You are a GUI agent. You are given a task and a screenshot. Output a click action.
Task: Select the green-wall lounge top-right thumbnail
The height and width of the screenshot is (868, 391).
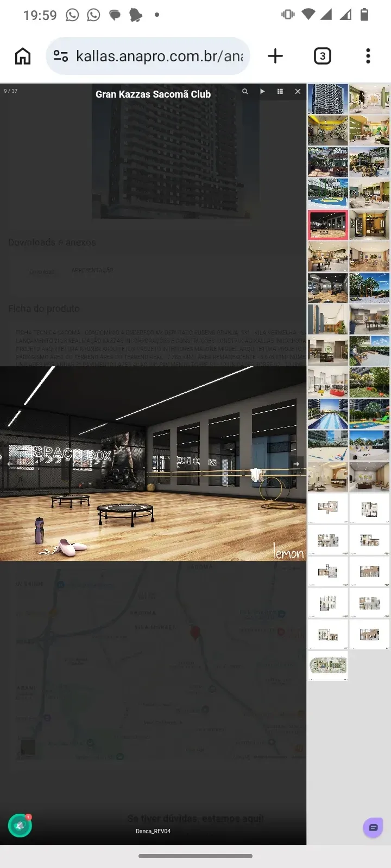369,99
